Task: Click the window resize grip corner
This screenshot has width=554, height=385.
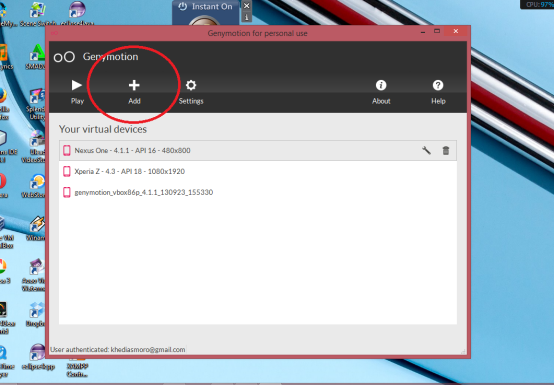Action: pos(463,351)
